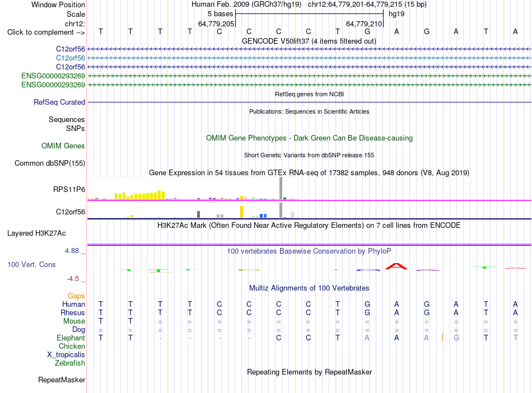Select the 'Human Feb. 2009 (GRCh37/hg19)' assembly text
Screen dimensions: 532x393
point(246,4)
